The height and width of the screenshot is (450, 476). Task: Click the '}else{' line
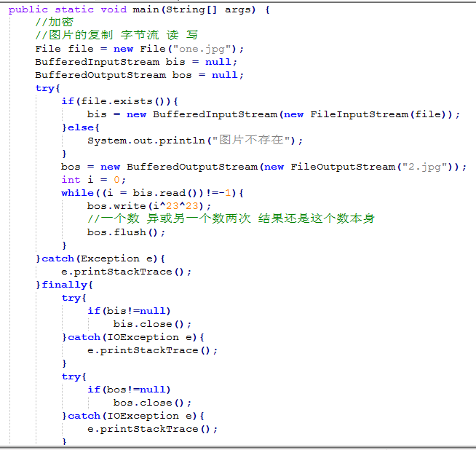point(81,127)
